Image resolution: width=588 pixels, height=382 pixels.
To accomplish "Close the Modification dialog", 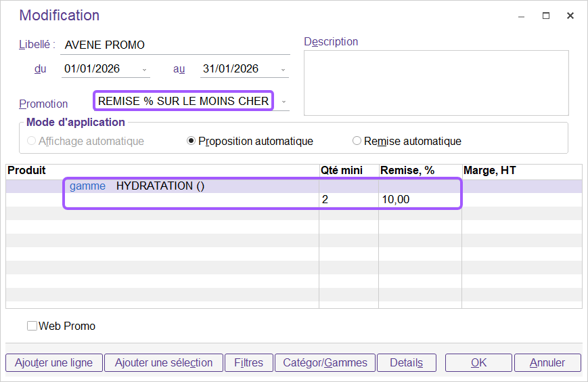I will click(x=571, y=16).
